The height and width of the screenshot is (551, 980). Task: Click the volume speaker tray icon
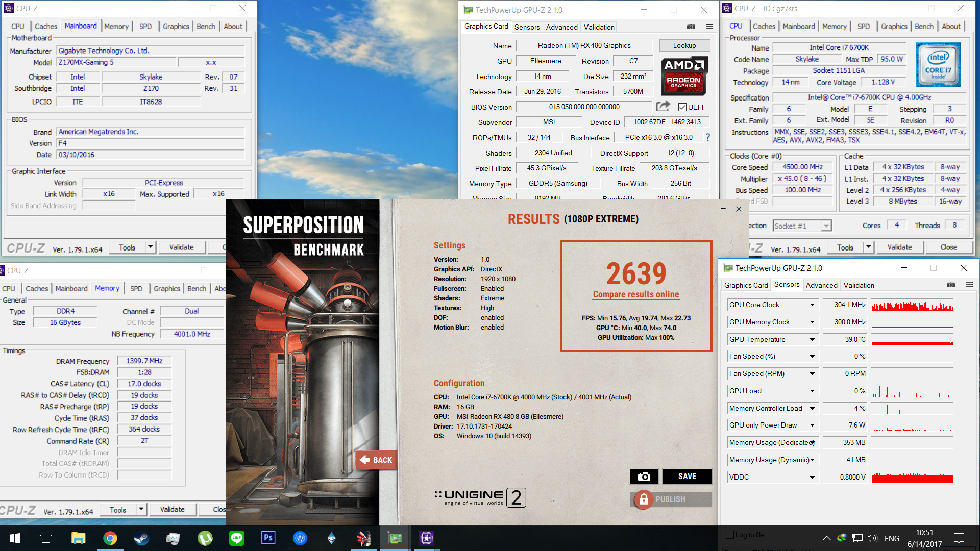click(872, 538)
